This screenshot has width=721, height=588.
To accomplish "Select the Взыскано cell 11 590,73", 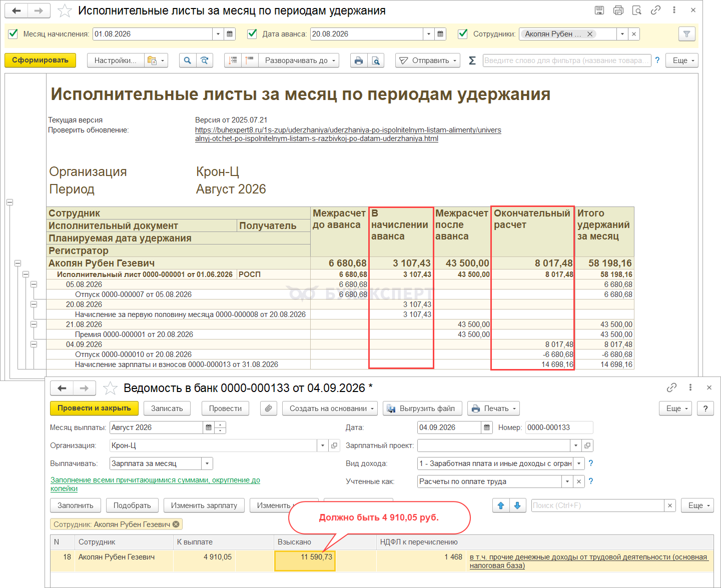I will click(305, 561).
